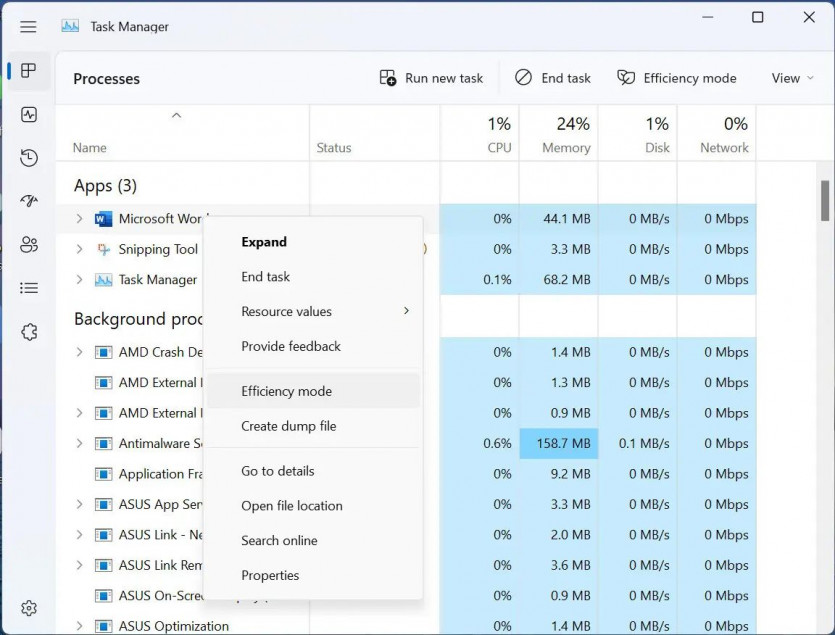835x635 pixels.
Task: Go to the Users sidebar icon
Action: 29,245
